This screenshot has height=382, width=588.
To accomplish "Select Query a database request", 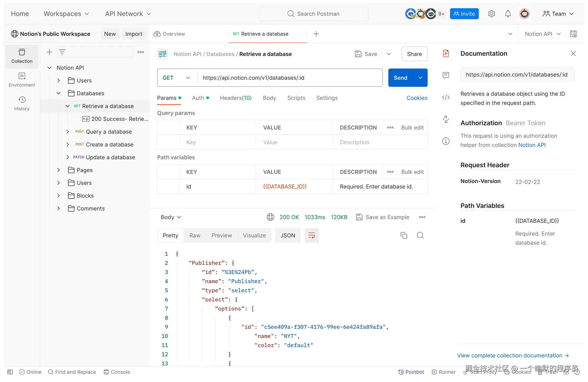I will pos(108,132).
